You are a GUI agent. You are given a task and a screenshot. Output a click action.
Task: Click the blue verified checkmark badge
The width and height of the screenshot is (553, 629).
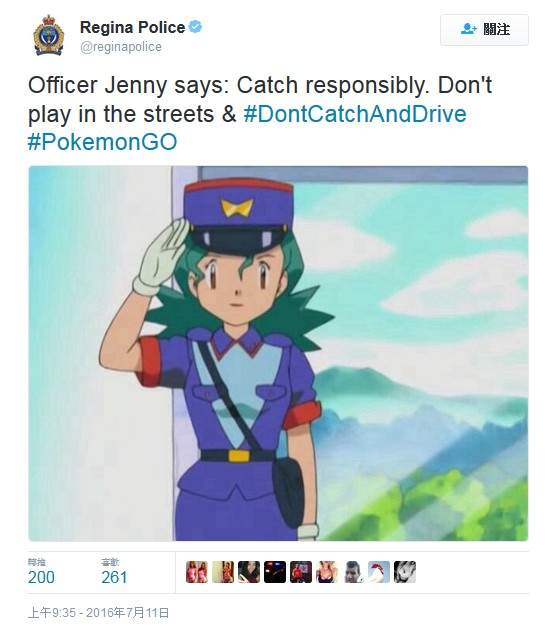[x=195, y=27]
